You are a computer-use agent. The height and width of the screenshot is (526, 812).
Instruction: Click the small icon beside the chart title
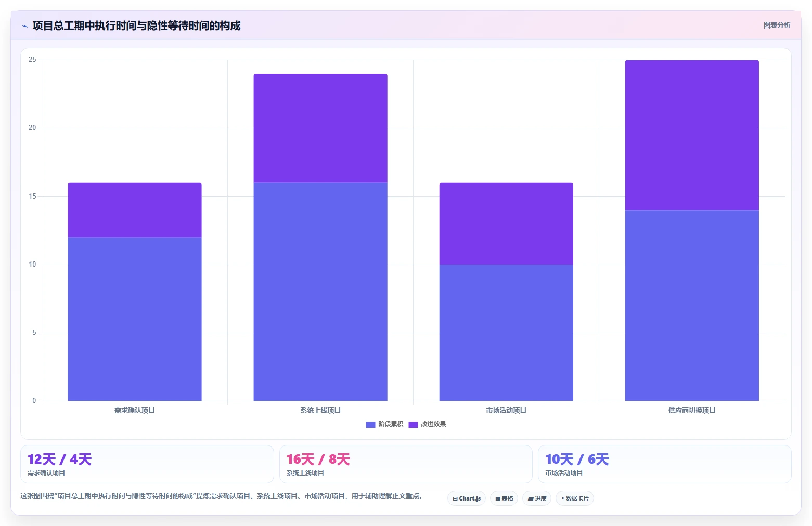point(24,26)
